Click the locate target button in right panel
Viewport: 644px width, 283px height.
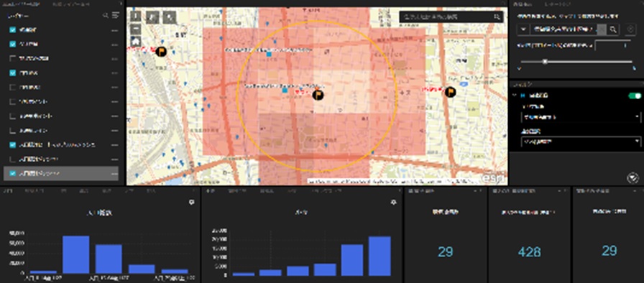coord(631,29)
